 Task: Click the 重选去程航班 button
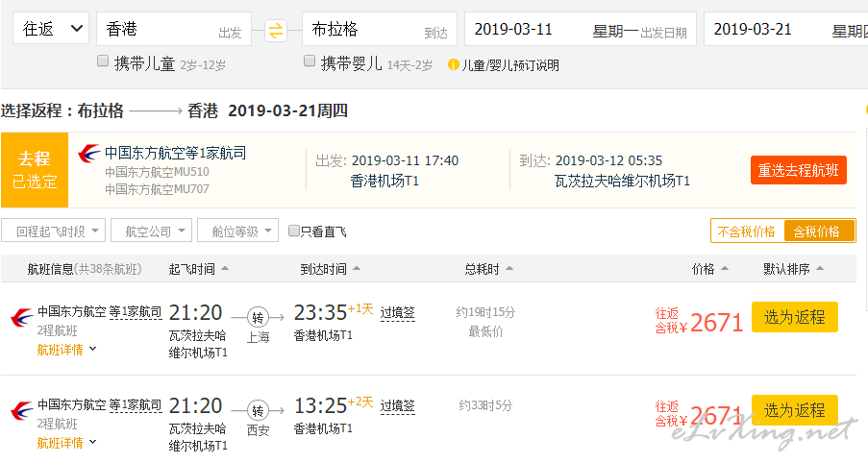point(798,170)
